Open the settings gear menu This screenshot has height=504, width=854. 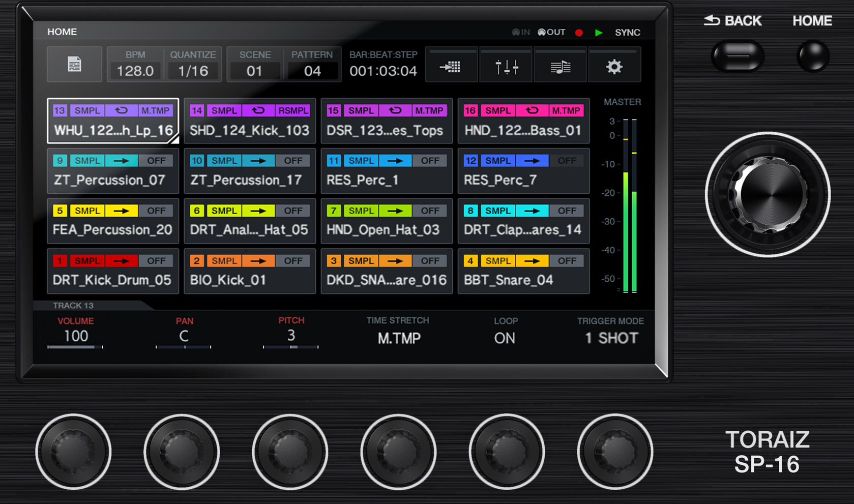(x=615, y=65)
